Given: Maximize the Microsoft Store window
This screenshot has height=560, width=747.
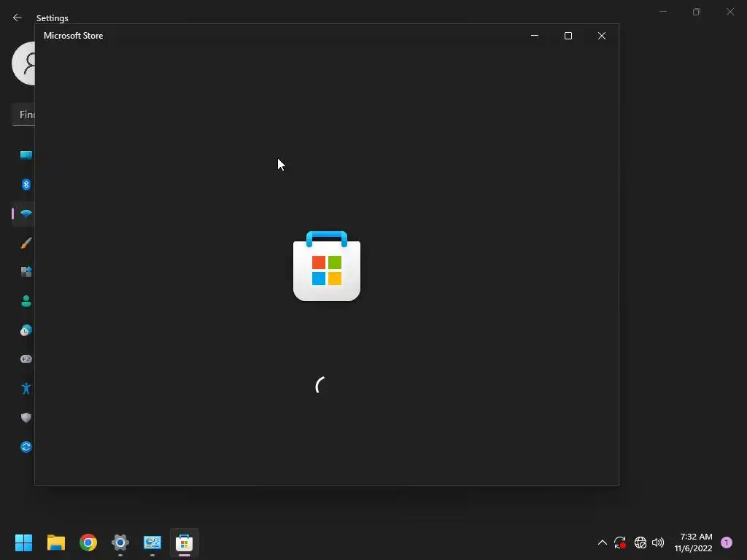Looking at the screenshot, I should 568,36.
